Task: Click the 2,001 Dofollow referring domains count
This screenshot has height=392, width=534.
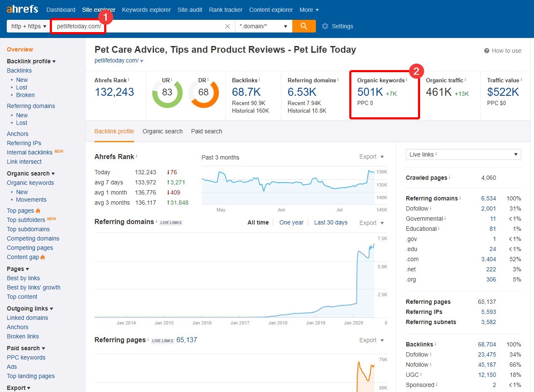Action: coord(488,208)
